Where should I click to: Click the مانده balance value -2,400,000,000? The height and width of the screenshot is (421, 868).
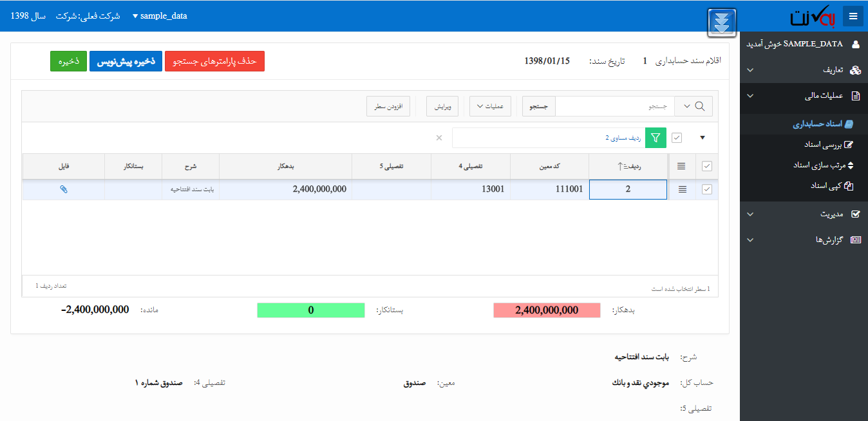point(95,310)
